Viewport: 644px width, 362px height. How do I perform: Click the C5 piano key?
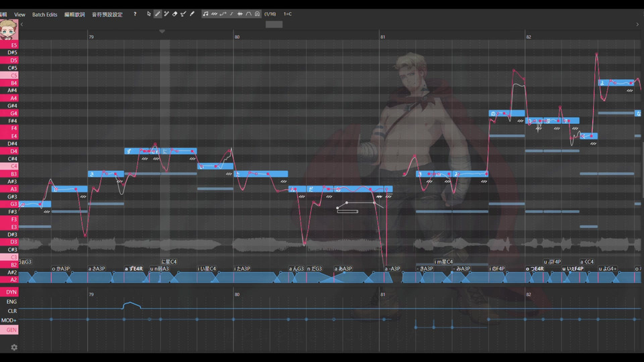[x=9, y=76]
